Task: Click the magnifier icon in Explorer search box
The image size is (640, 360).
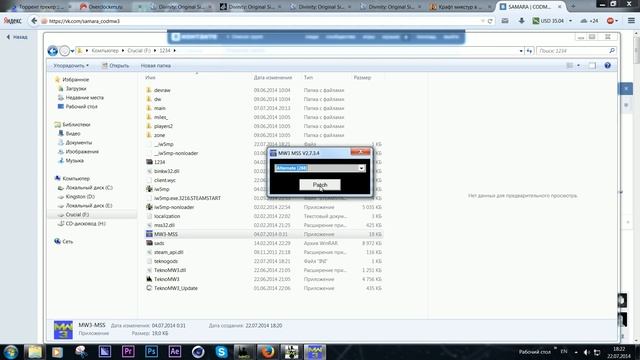Action: pos(612,51)
